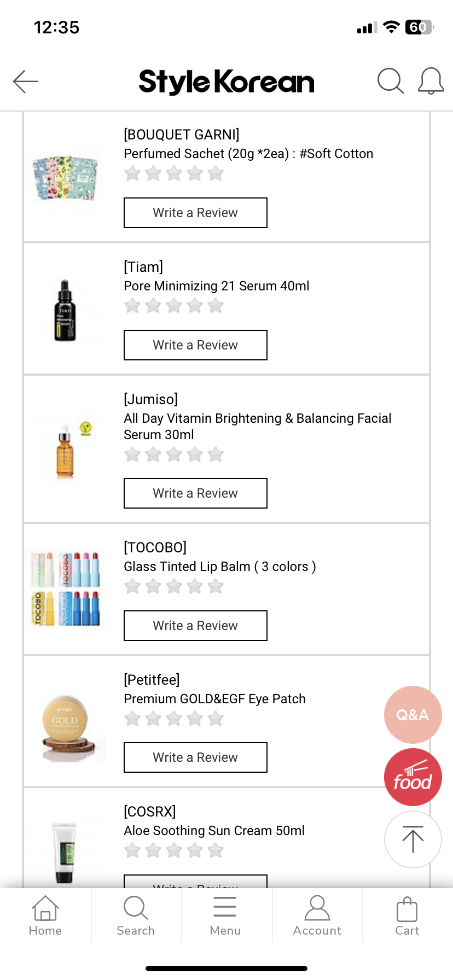Write a review for Tiam serum
The width and height of the screenshot is (453, 980).
click(195, 345)
